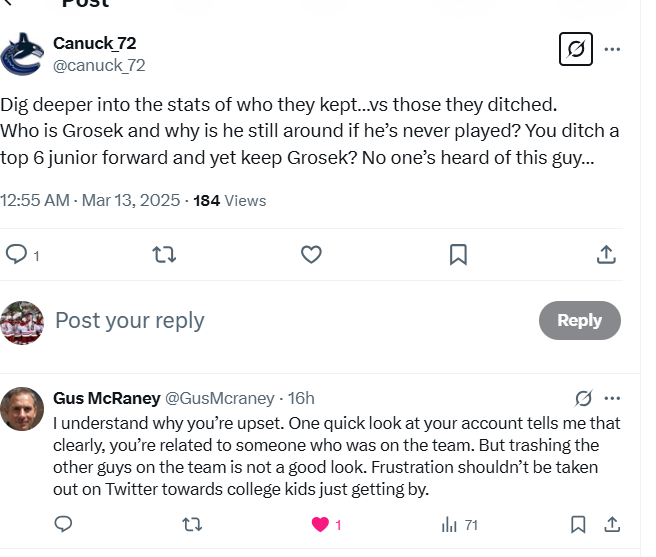Reply to Canuck_72's post via comment icon
This screenshot has width=656, height=557.
pyautogui.click(x=17, y=254)
